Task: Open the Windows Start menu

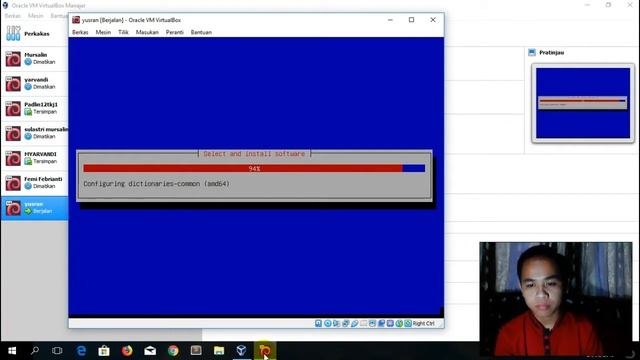Action: coord(12,351)
